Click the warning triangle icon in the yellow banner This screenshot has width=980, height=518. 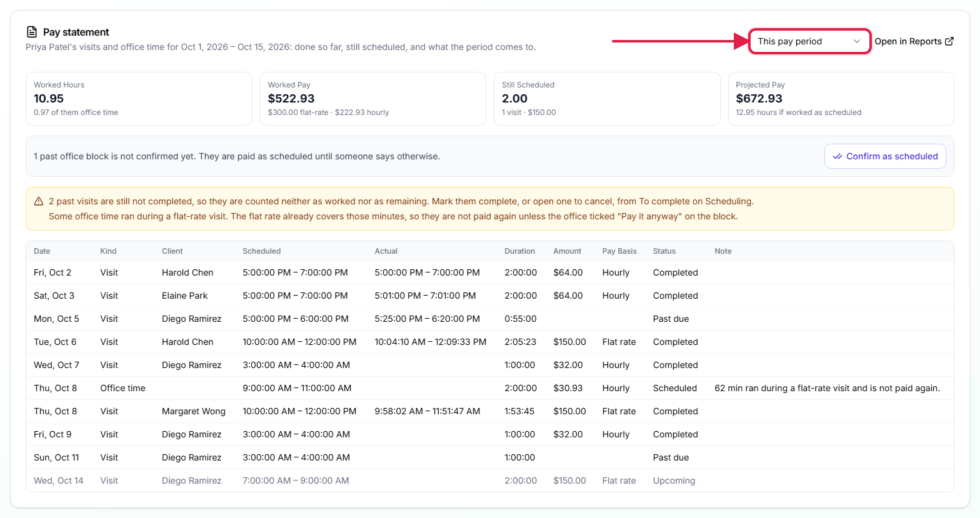(39, 201)
